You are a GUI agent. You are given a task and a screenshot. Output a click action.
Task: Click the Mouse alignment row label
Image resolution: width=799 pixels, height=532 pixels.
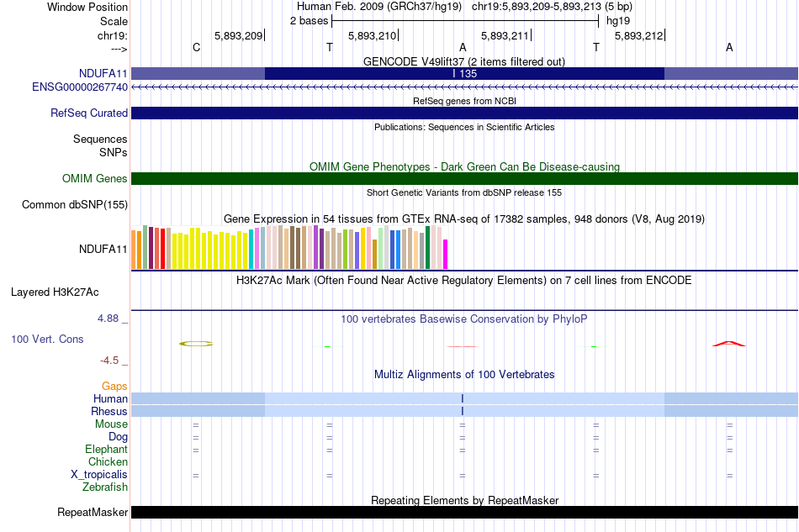111,424
